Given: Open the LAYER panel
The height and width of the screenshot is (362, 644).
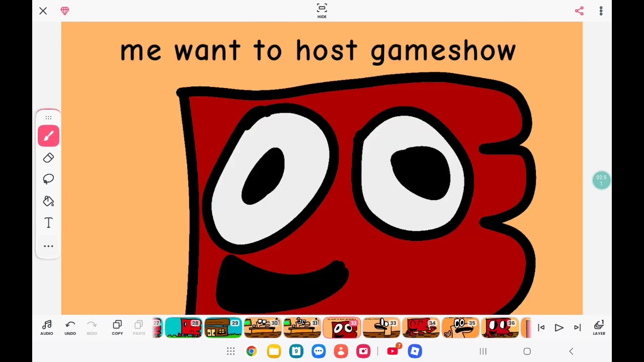Looking at the screenshot, I should click(599, 328).
